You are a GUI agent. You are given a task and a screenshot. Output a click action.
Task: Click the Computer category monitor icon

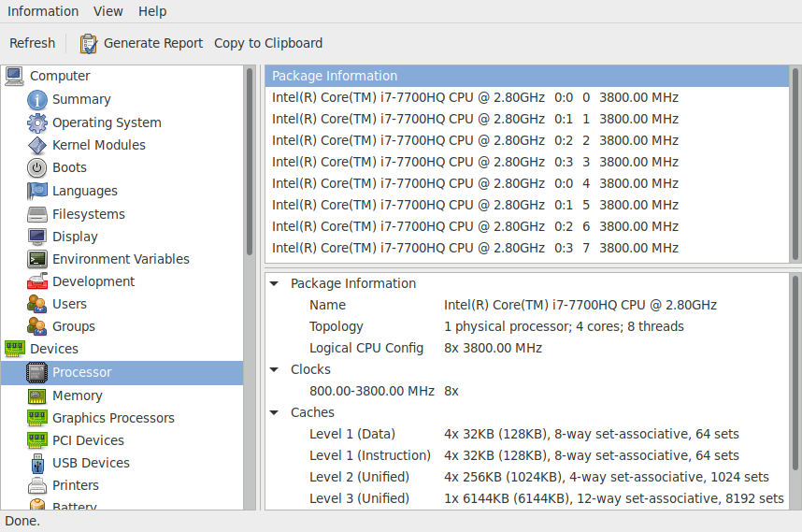tap(14, 77)
